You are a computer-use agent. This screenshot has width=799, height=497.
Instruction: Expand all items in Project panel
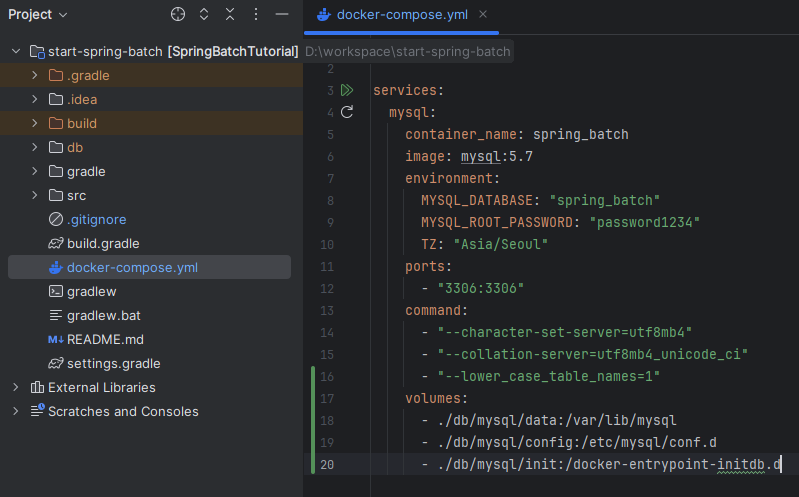(x=204, y=14)
